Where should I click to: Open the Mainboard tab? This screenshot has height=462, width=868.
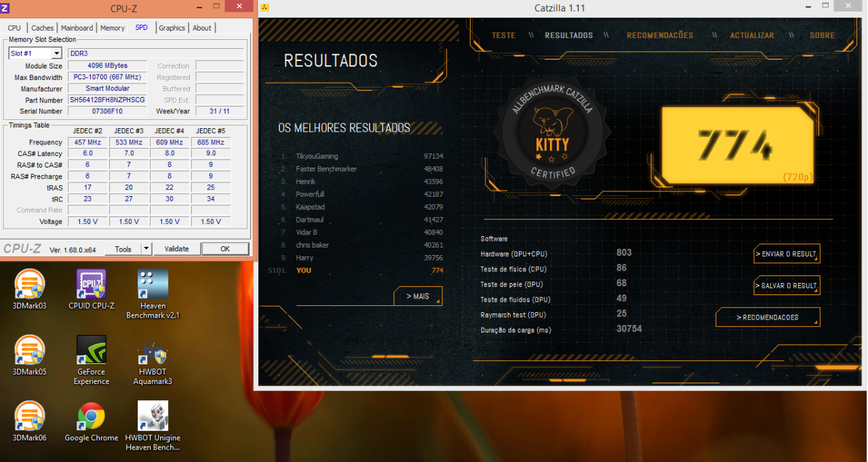click(x=77, y=28)
